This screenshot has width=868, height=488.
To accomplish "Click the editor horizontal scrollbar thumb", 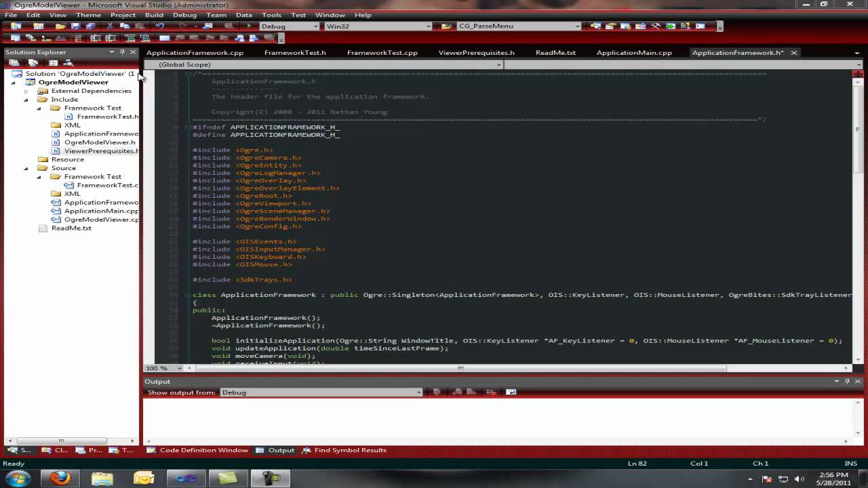I will click(x=460, y=368).
